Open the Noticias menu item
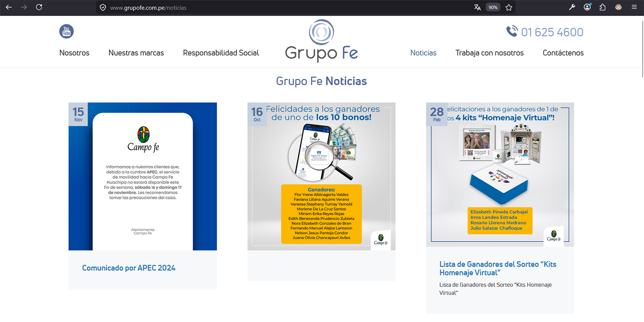The height and width of the screenshot is (322, 644). pos(423,53)
